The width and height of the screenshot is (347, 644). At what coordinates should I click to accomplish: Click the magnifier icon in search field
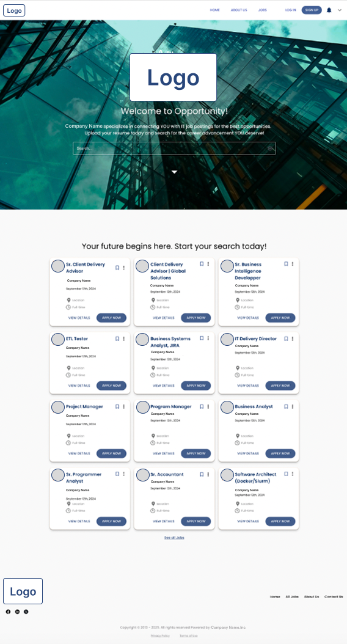270,148
